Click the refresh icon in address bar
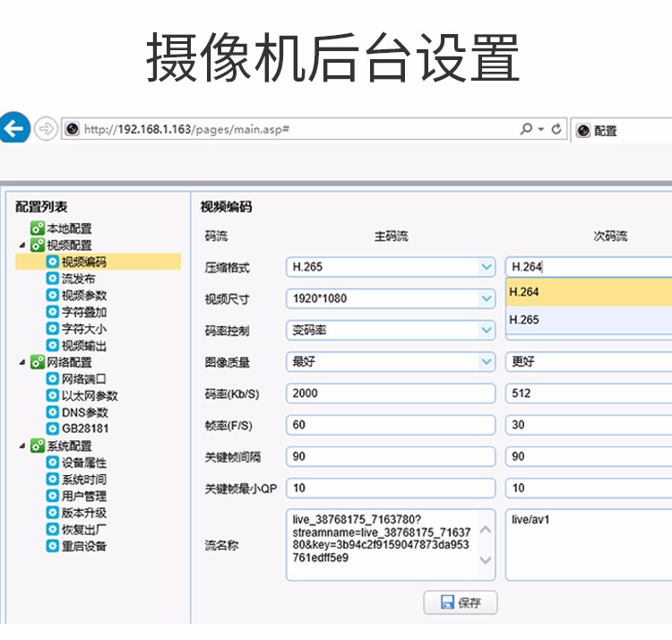The width and height of the screenshot is (672, 640). [x=556, y=129]
